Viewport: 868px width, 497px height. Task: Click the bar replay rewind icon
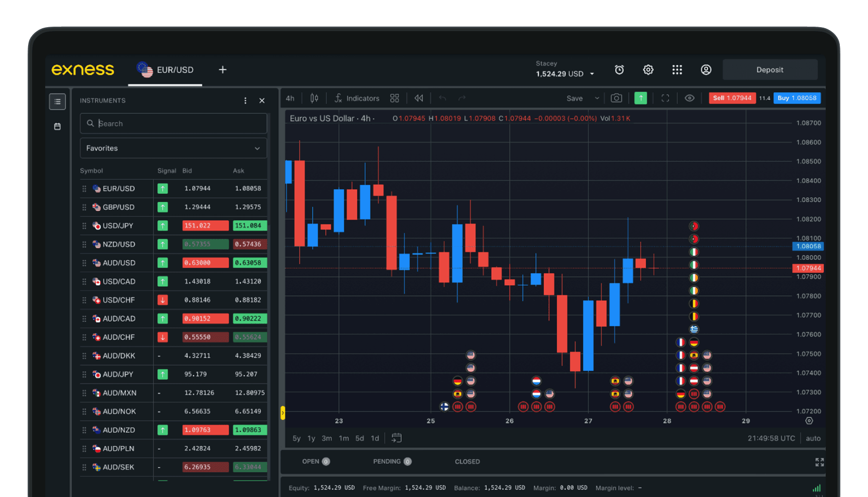click(x=419, y=98)
